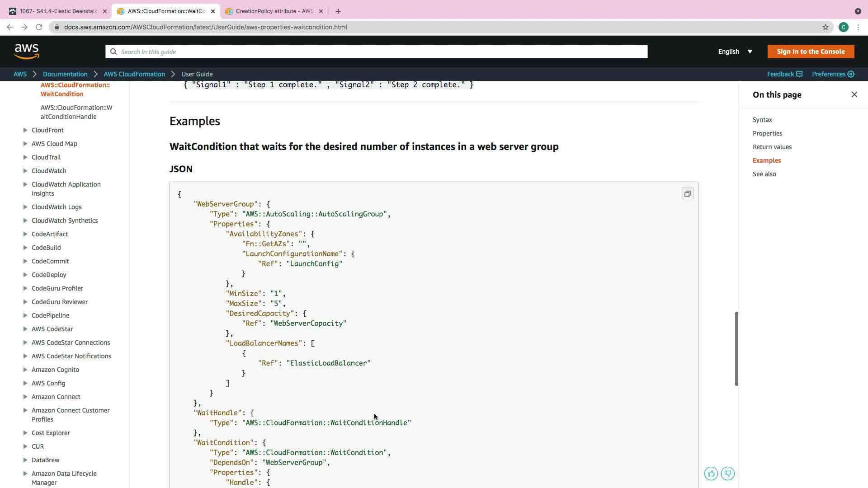Expand the Amazon Cognito section
Viewport: 868px width, 488px height.
(25, 370)
